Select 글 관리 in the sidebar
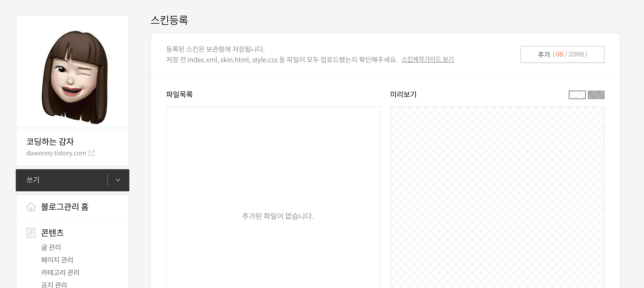Screen dimensions: 644x288 point(51,247)
